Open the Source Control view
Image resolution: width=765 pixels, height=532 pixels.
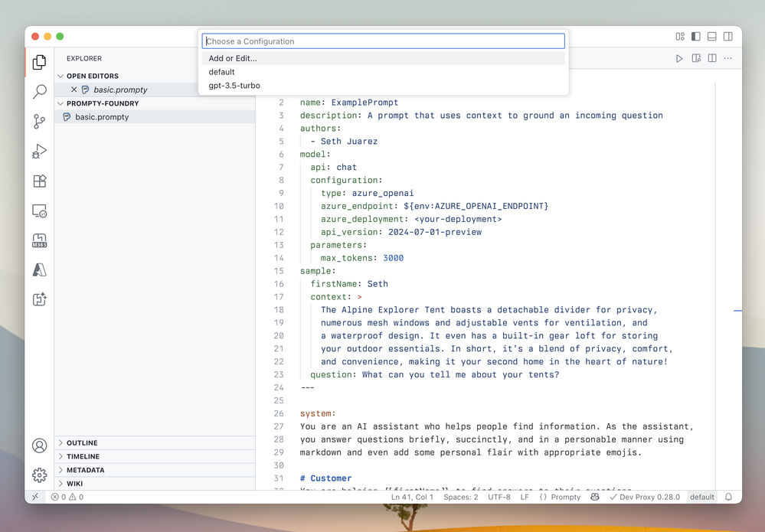[x=40, y=122]
